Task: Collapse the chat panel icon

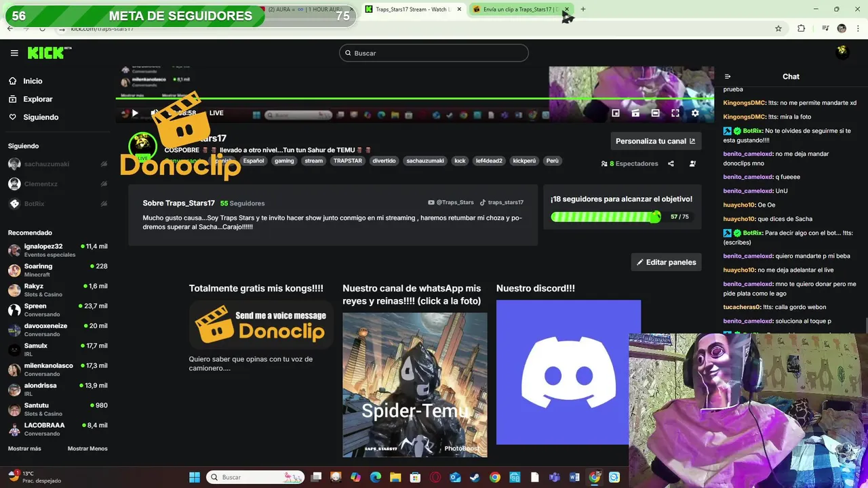Action: tap(728, 77)
